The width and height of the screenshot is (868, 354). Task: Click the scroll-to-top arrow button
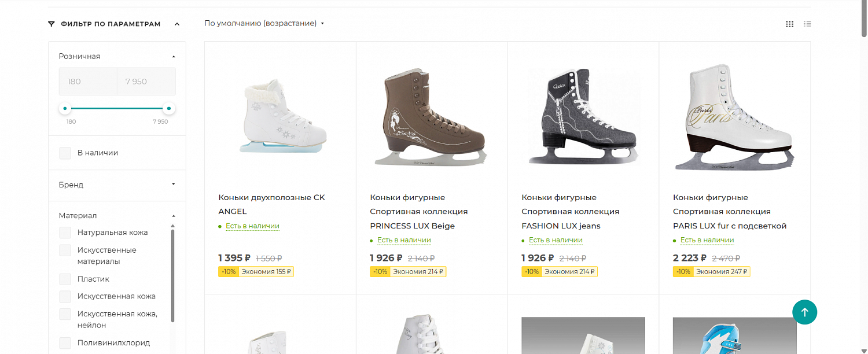point(804,312)
